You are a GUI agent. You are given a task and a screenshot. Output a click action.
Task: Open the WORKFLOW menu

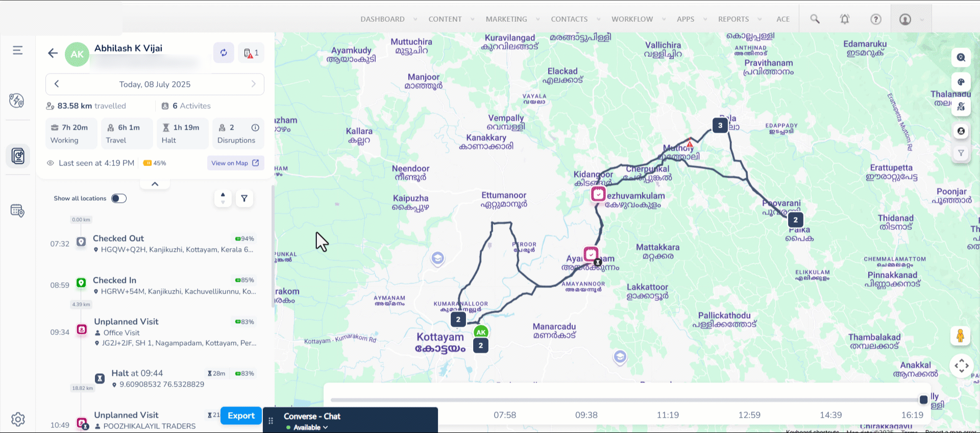pyautogui.click(x=632, y=19)
